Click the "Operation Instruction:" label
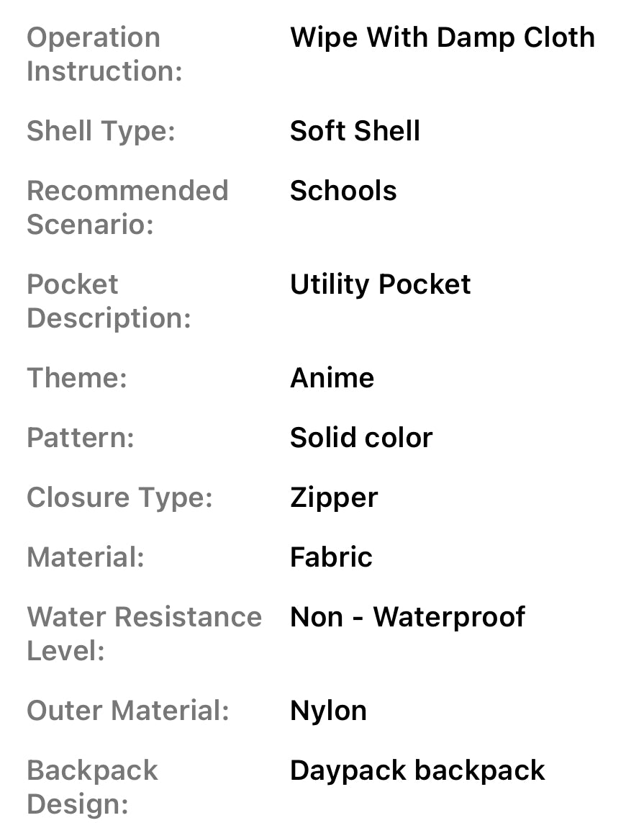Image resolution: width=644 pixels, height=823 pixels. (104, 54)
